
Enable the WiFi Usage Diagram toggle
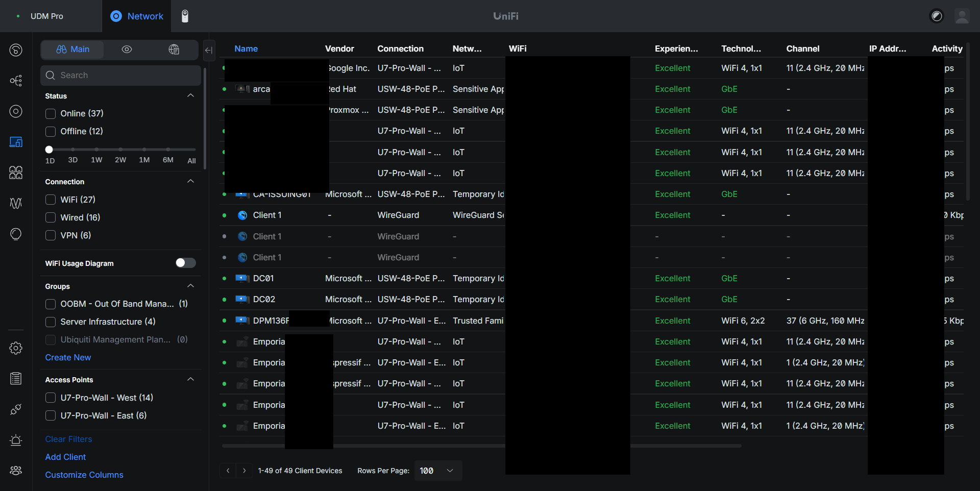click(x=186, y=263)
